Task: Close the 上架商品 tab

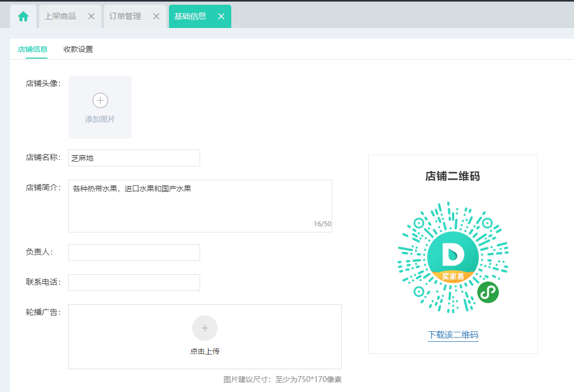Action: (x=91, y=16)
